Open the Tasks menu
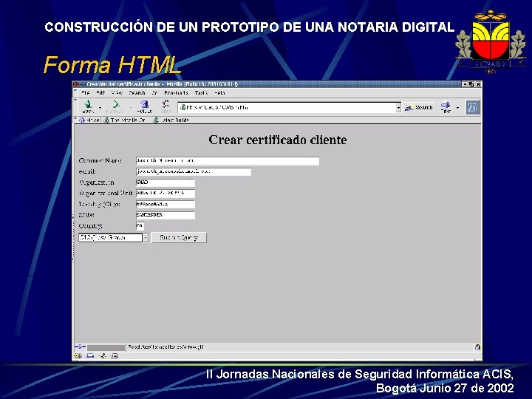 [x=201, y=93]
